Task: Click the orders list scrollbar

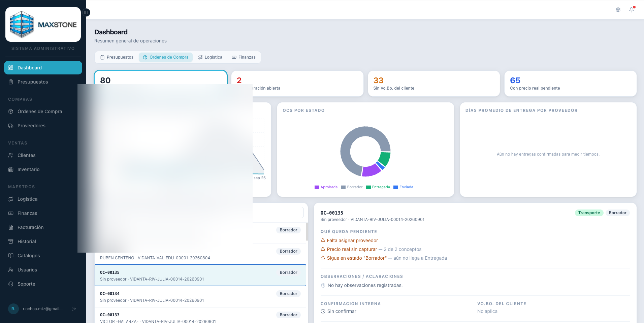Action: pyautogui.click(x=307, y=232)
